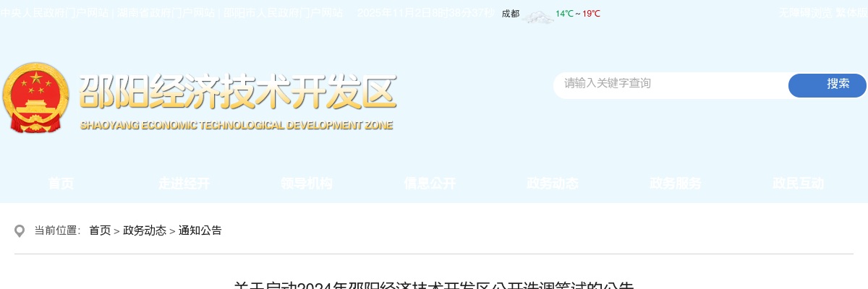
Task: Click the 当前位置 label
Action: pyautogui.click(x=58, y=230)
